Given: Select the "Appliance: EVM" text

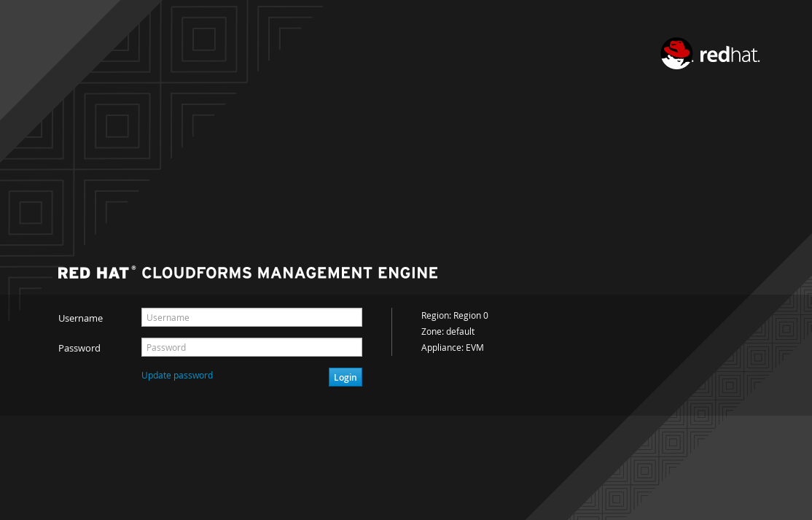Looking at the screenshot, I should 452,348.
